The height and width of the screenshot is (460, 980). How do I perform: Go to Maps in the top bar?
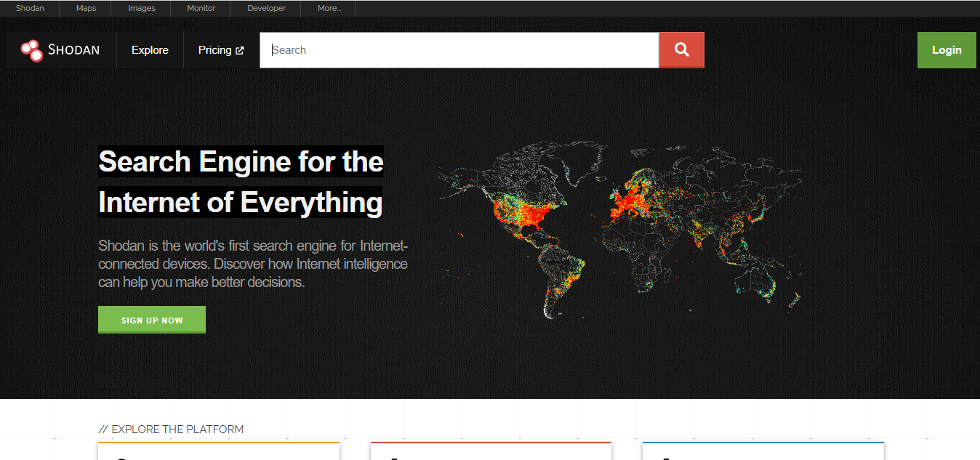(x=86, y=9)
